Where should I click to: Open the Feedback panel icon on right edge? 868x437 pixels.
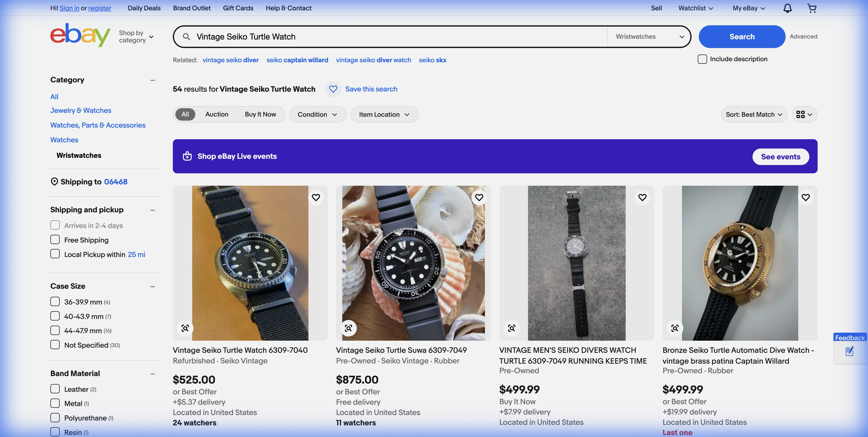(849, 352)
